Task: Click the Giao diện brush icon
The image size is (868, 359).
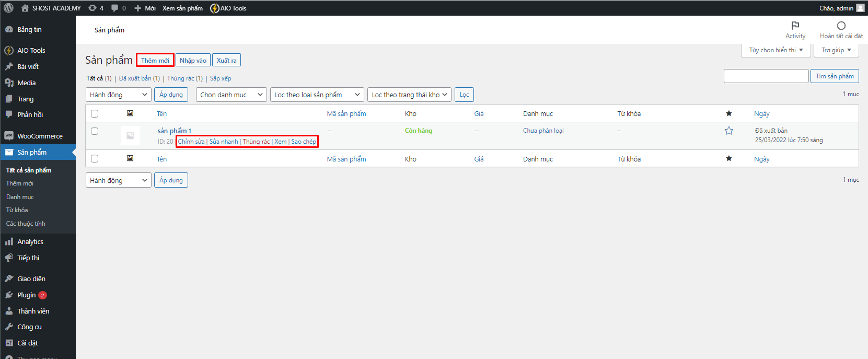Action: [x=9, y=279]
